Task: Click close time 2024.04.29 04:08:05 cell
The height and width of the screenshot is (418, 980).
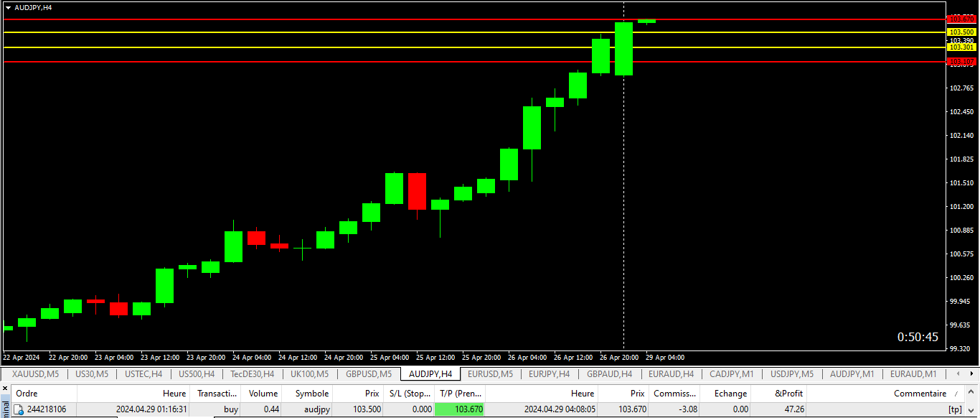Action: (x=560, y=409)
